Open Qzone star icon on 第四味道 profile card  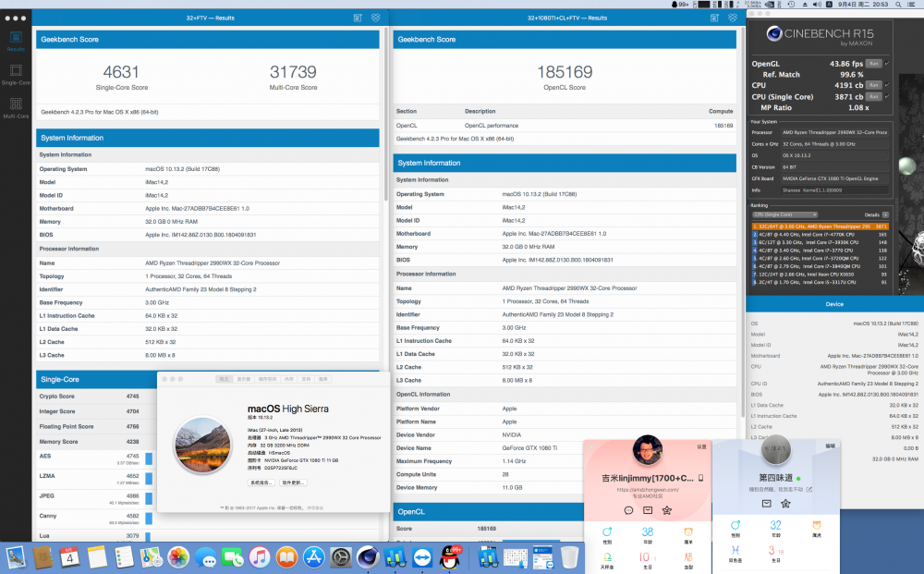[x=785, y=503]
